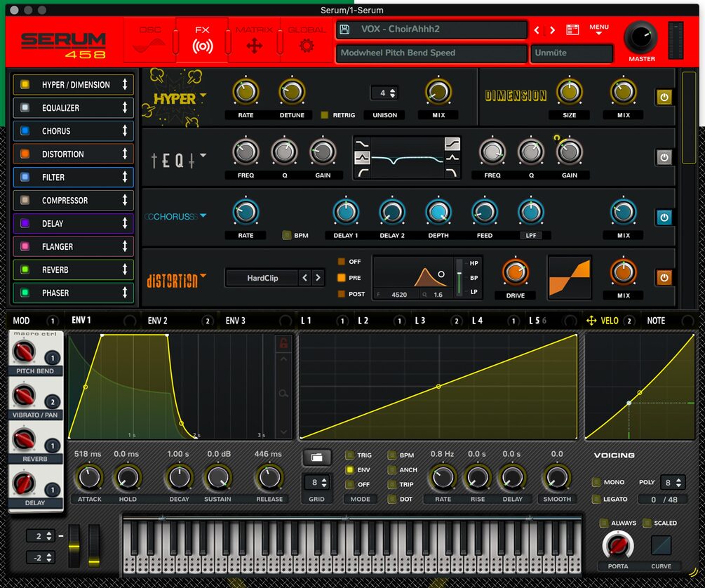Image resolution: width=705 pixels, height=588 pixels.
Task: Switch to the OSC tab
Action: [x=149, y=41]
